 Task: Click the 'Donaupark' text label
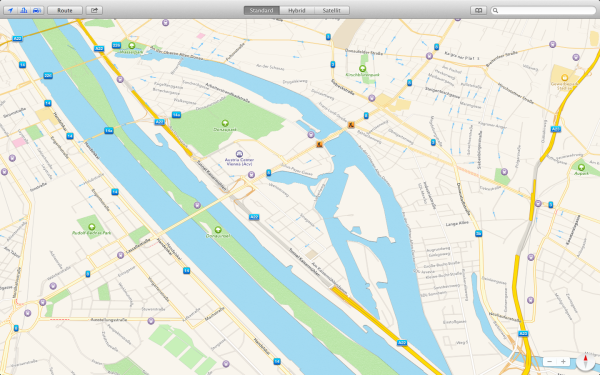225,129
